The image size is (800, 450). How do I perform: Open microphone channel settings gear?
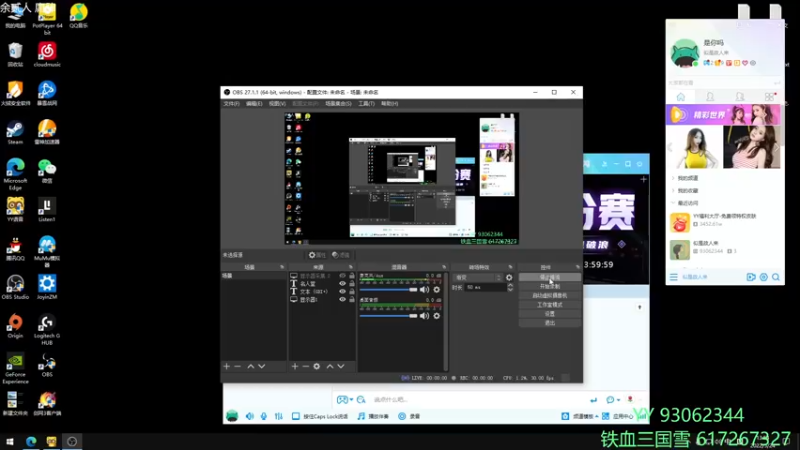click(437, 289)
